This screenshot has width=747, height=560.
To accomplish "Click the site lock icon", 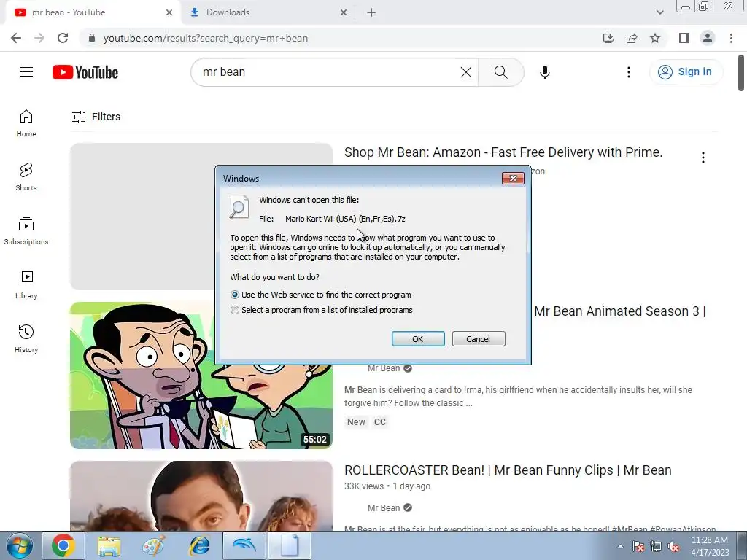I will pos(92,38).
